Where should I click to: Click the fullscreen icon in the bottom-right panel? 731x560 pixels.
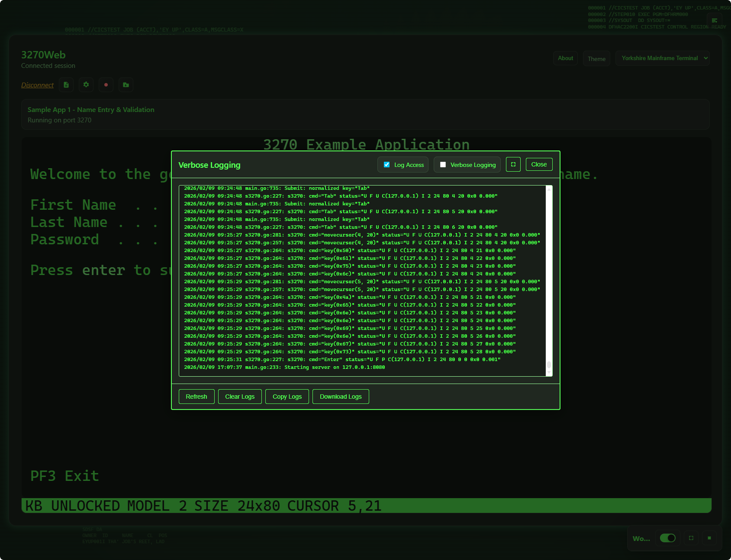[x=691, y=538]
